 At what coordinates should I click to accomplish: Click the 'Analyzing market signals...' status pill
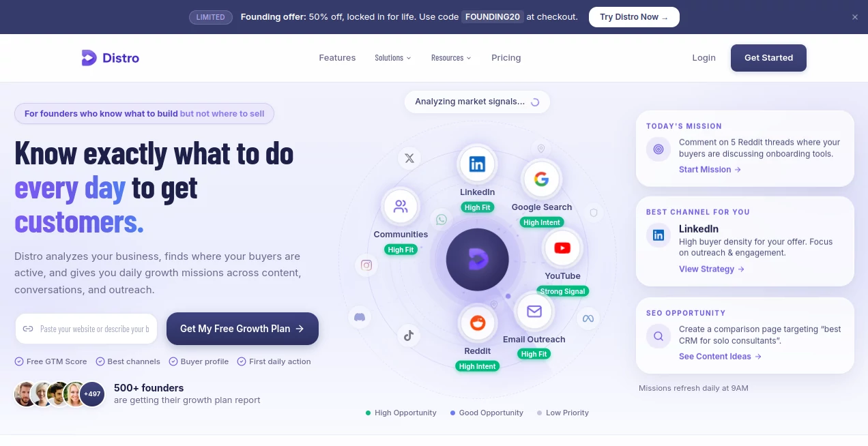(x=477, y=102)
